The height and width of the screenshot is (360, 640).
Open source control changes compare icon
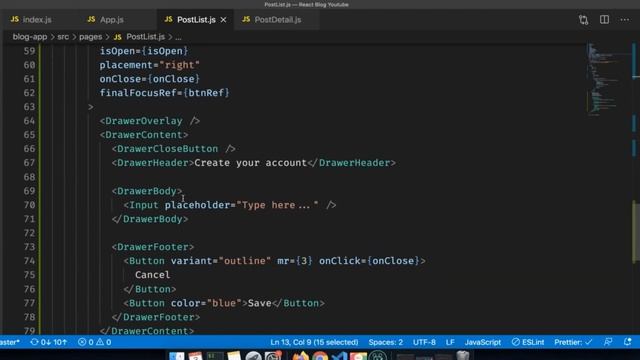(584, 20)
